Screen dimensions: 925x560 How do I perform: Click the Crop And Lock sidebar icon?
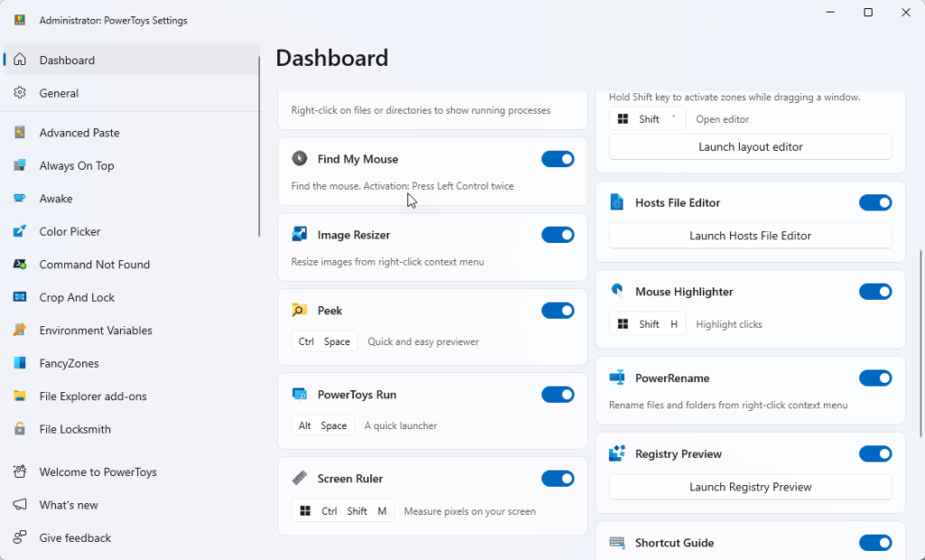tap(20, 297)
